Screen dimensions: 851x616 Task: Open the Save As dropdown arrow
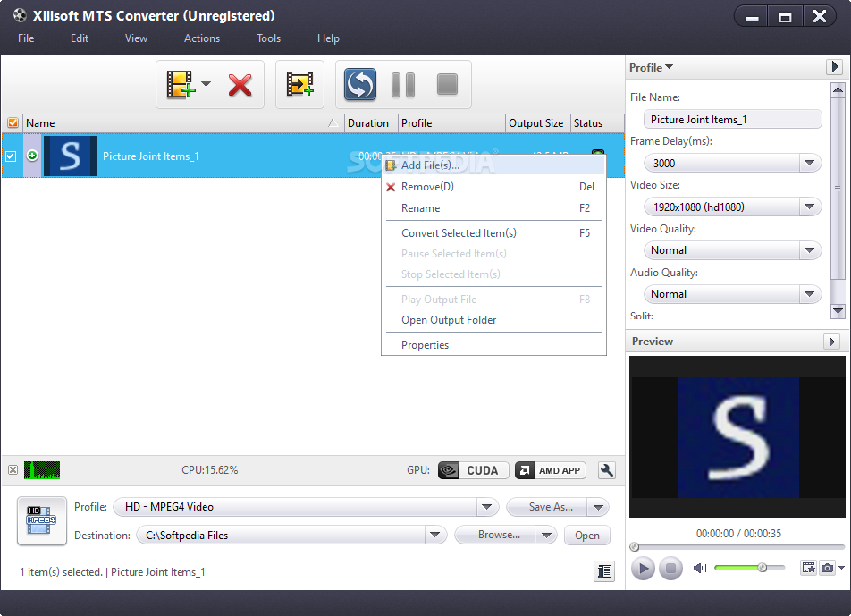click(599, 508)
